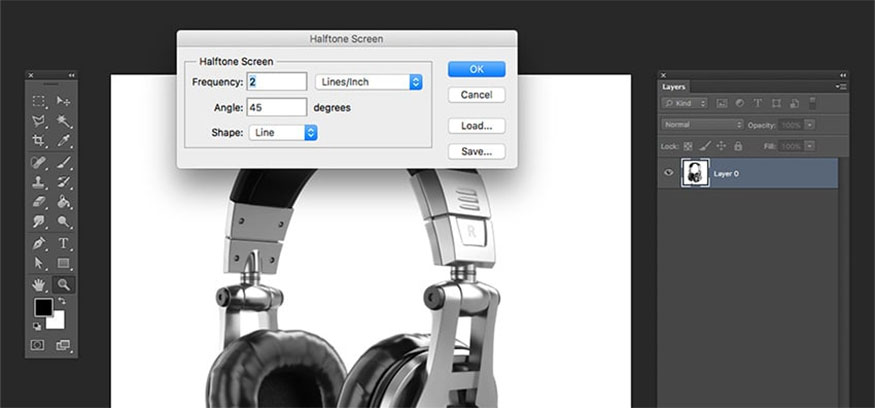Close the Layers panel
The image size is (875, 408).
[x=663, y=75]
